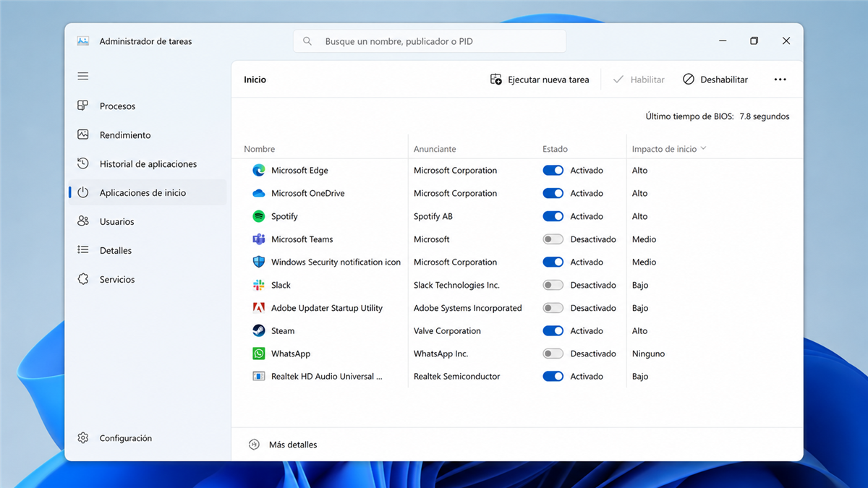Click the Aplicaciones de inicio power icon
The width and height of the screenshot is (868, 488).
pyautogui.click(x=83, y=192)
